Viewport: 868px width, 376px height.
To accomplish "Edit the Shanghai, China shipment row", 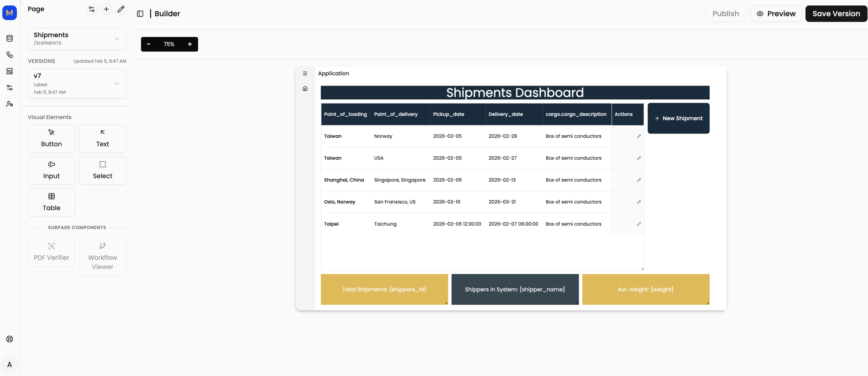I will tap(639, 180).
